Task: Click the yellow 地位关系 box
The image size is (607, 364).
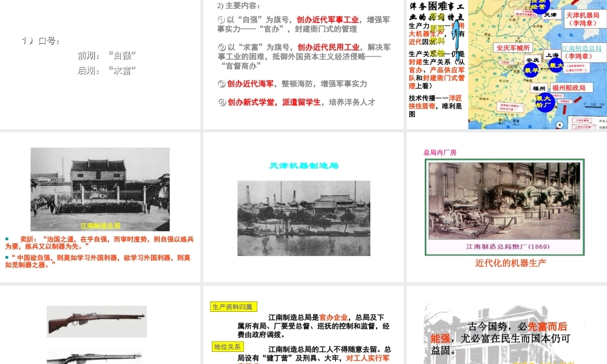Action: (x=228, y=346)
